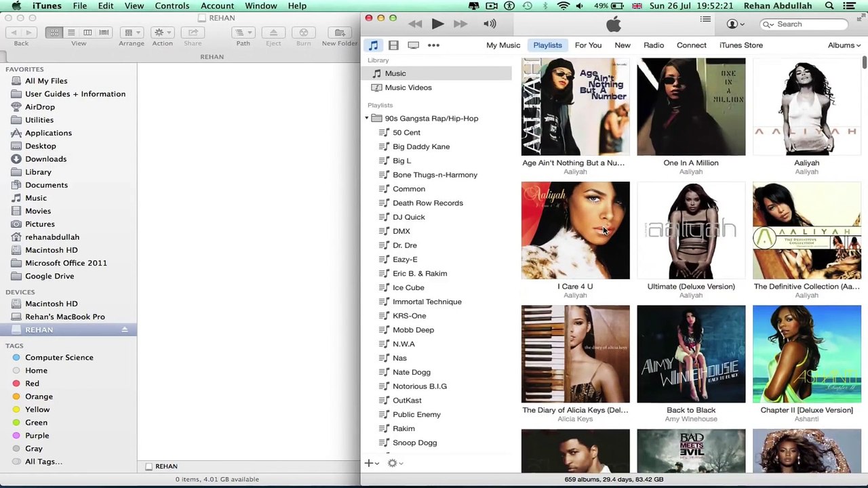Image resolution: width=868 pixels, height=488 pixels.
Task: Open the Up Next list icon
Action: pyautogui.click(x=705, y=20)
